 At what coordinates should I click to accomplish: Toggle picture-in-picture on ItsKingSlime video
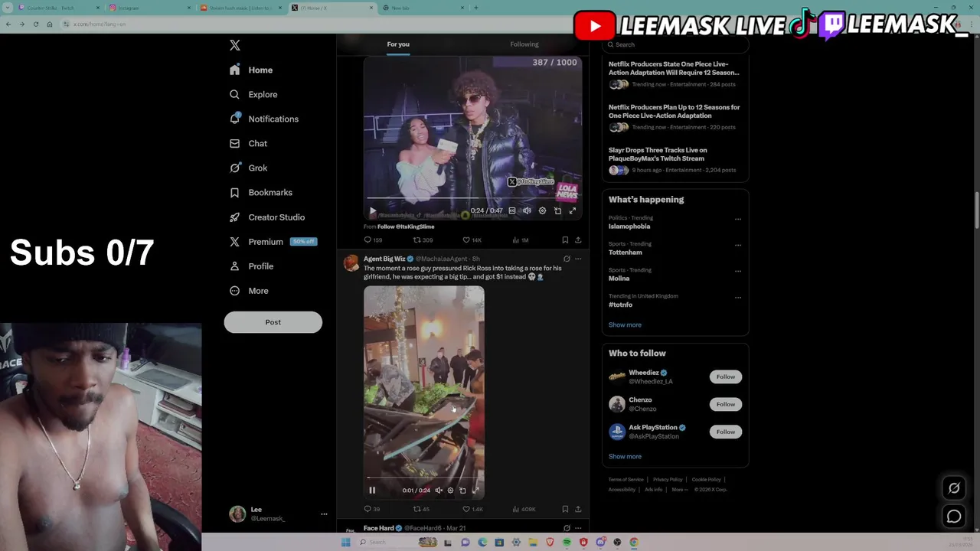(x=557, y=210)
